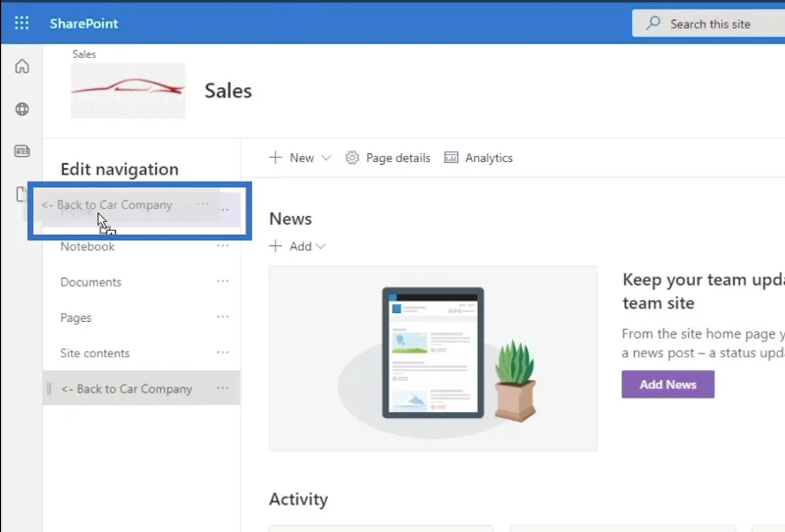Screen dimensions: 785x532
Task: Click the Add News button
Action: pyautogui.click(x=668, y=384)
